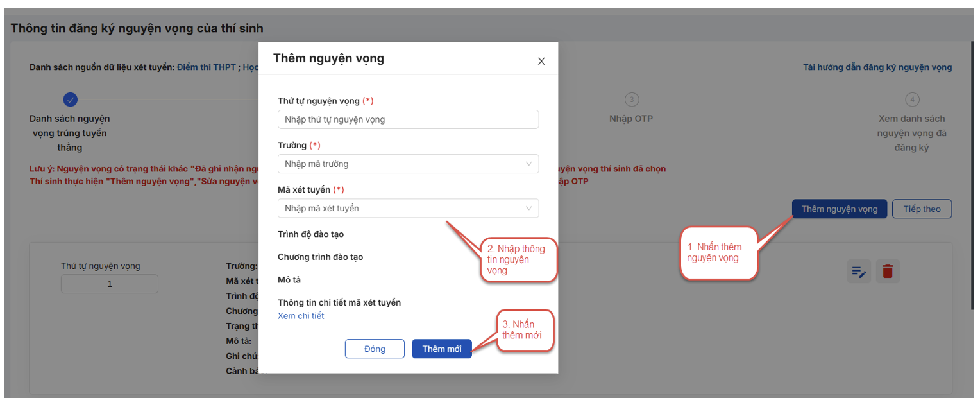The image size is (980, 407).
Task: Expand the Mã xét tuyển dropdown
Action: click(x=408, y=209)
